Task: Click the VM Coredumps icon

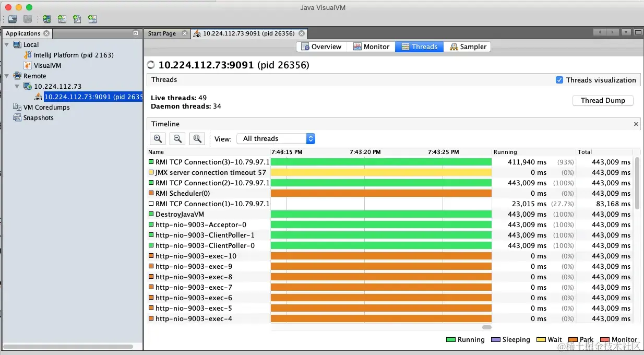Action: click(x=17, y=107)
